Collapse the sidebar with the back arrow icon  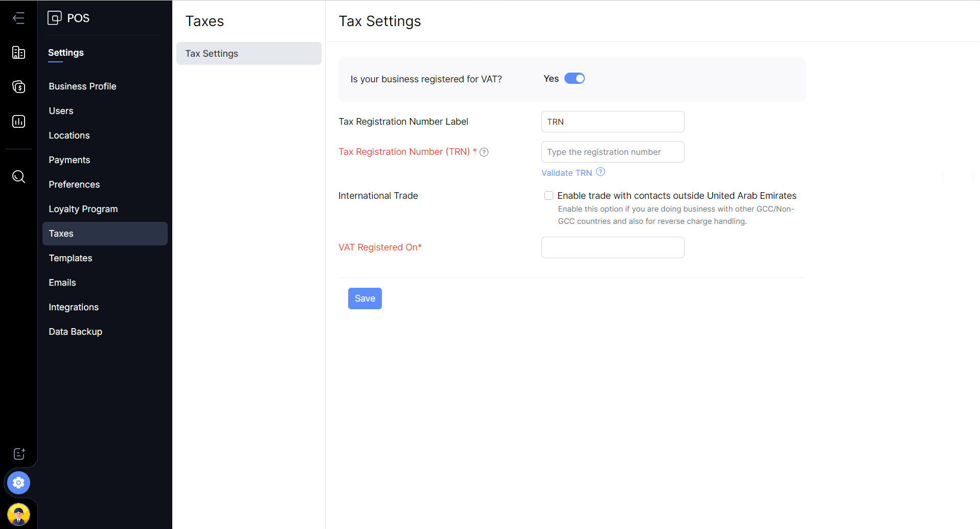click(18, 18)
